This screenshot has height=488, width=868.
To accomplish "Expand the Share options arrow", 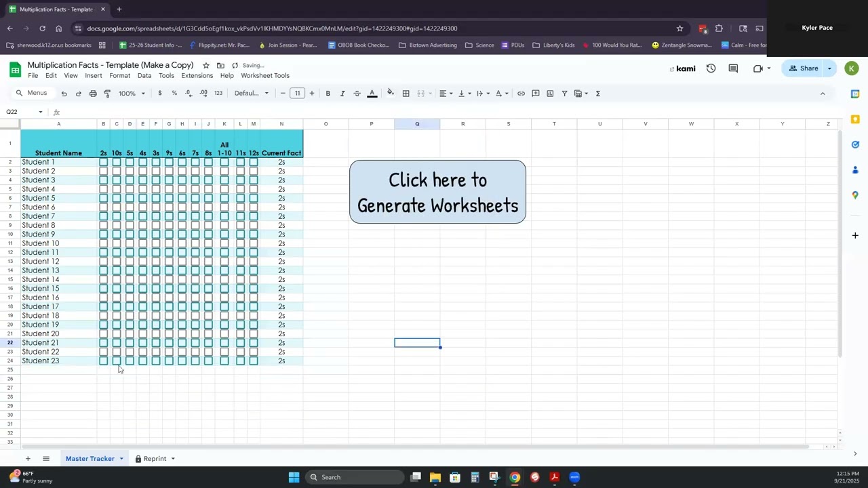I will coord(829,68).
